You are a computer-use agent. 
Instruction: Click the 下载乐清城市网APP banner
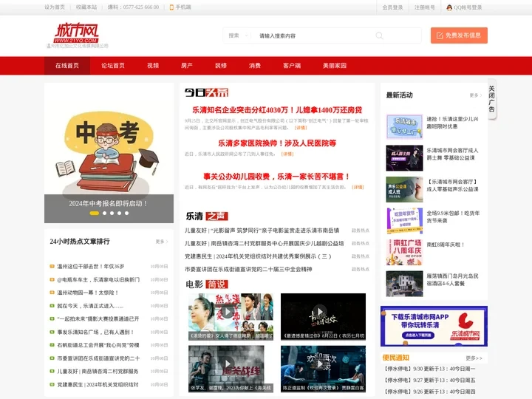pyautogui.click(x=434, y=326)
